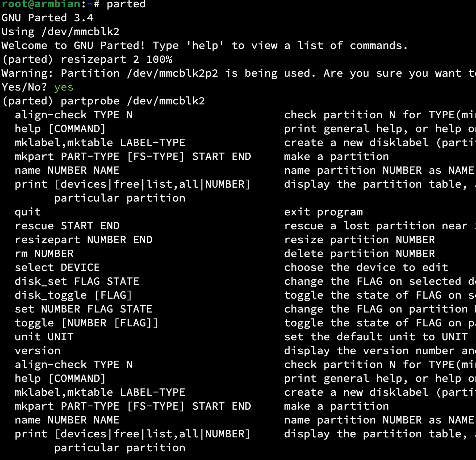Screen dimensions: 476x460
Task: Click the root@armbian prompt text
Action: click(x=41, y=4)
